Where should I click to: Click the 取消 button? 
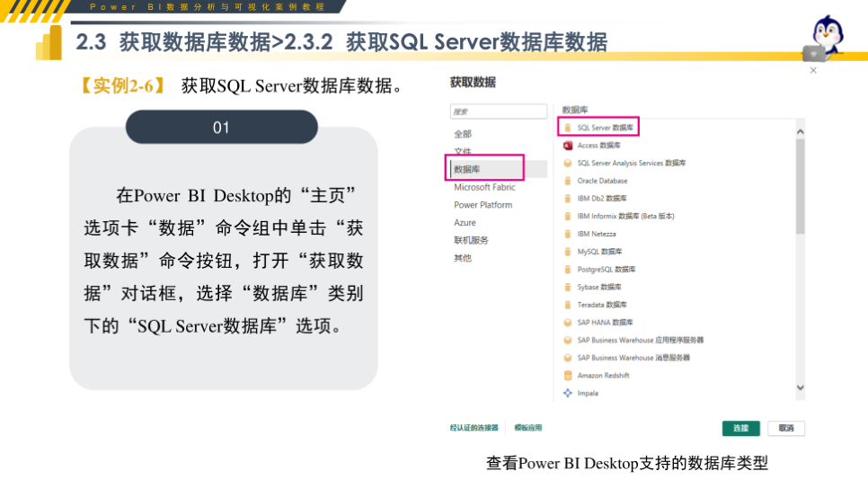[x=786, y=428]
